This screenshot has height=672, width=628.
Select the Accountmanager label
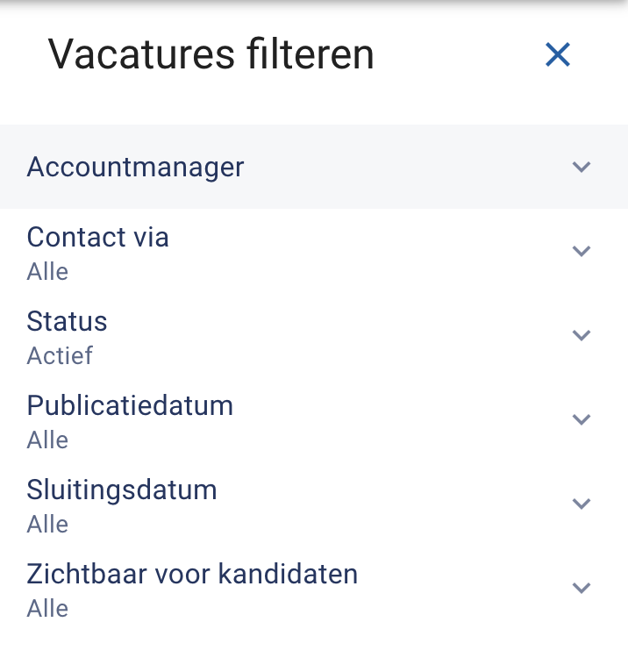coord(135,168)
